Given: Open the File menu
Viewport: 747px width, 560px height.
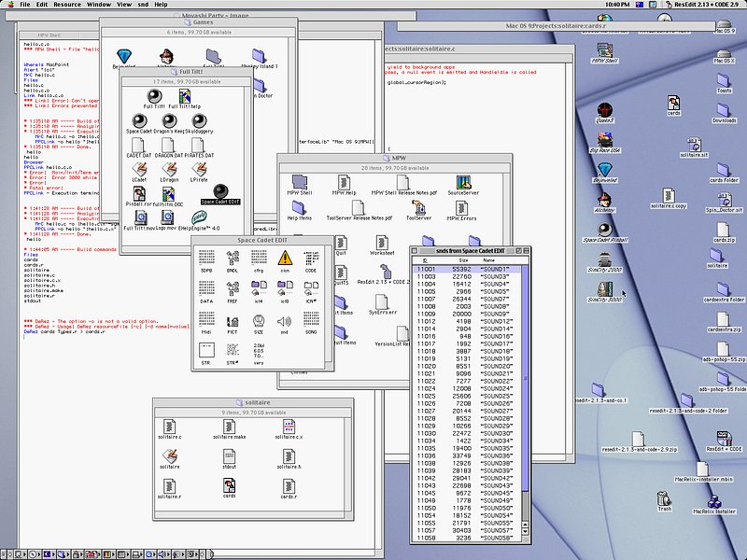Looking at the screenshot, I should (25, 5).
